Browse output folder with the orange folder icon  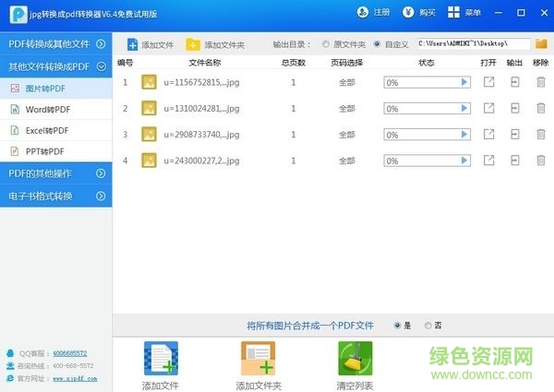click(541, 43)
